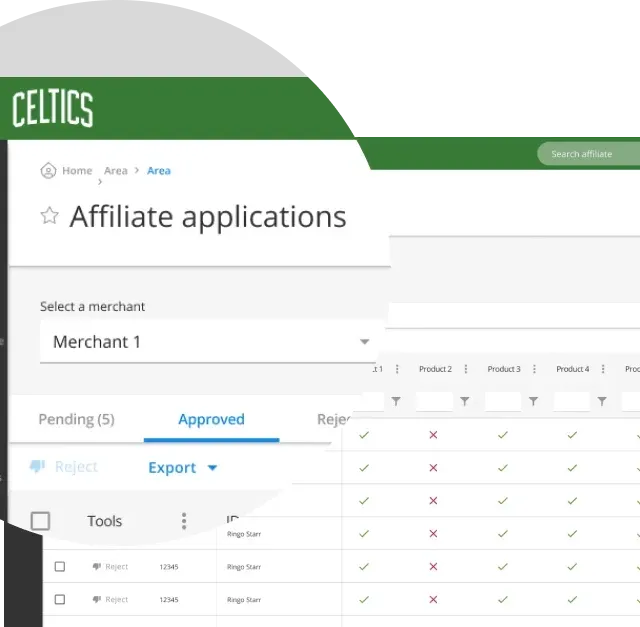Viewport: 640px width, 627px height.
Task: Open the Tools column options menu
Action: tap(184, 521)
